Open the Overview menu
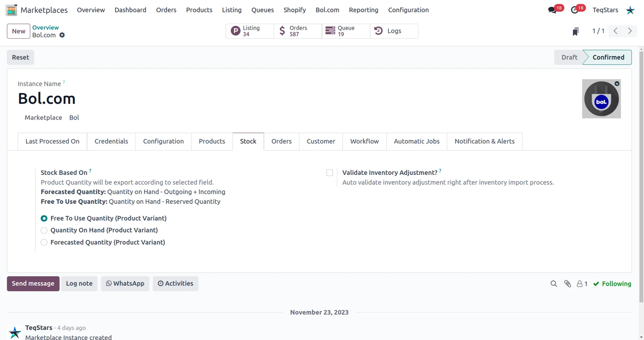 [91, 10]
